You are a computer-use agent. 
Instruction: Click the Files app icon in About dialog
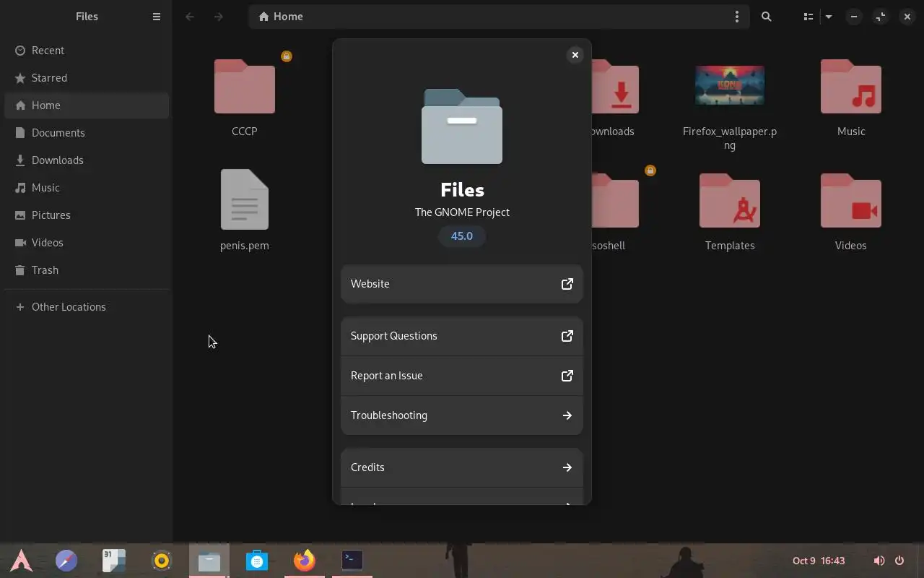[462, 126]
